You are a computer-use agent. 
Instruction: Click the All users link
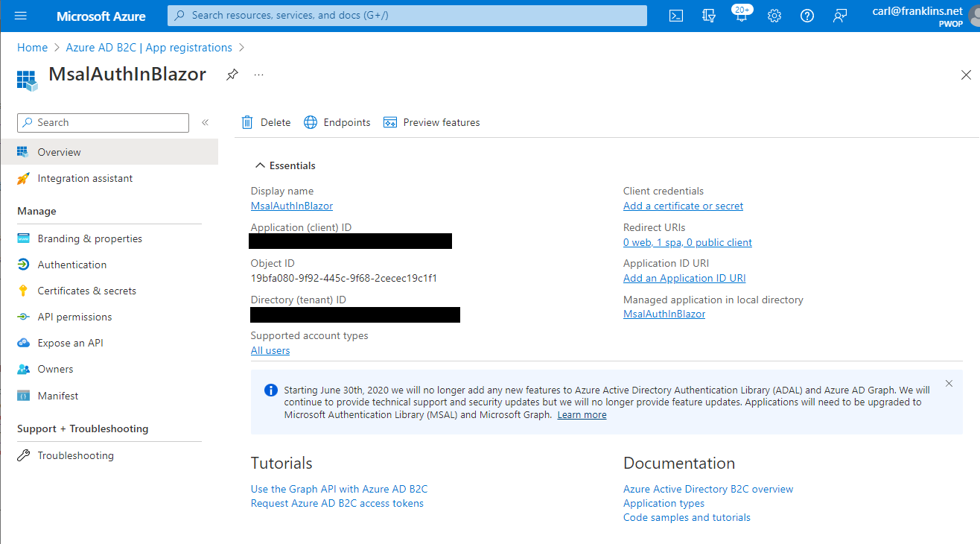coord(270,351)
